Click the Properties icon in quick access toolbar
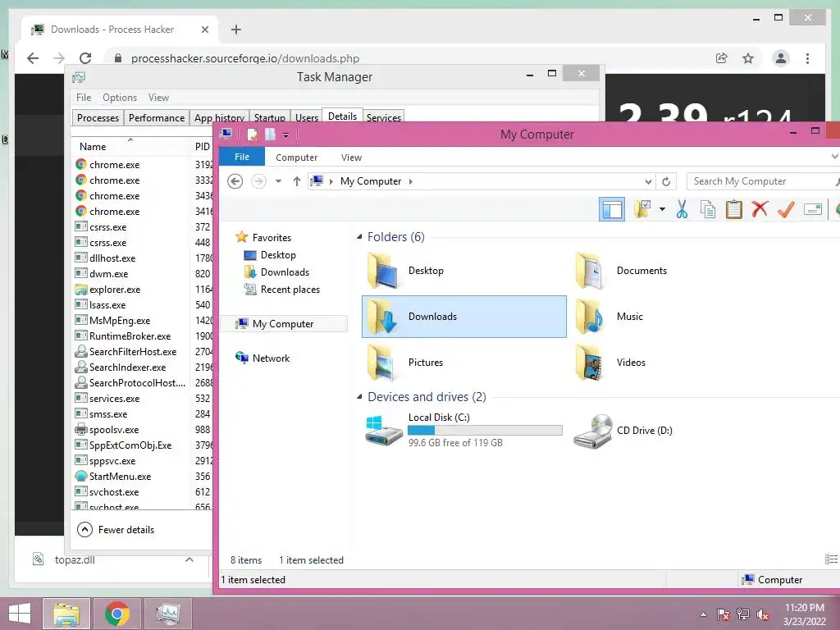This screenshot has width=840, height=630. (252, 135)
